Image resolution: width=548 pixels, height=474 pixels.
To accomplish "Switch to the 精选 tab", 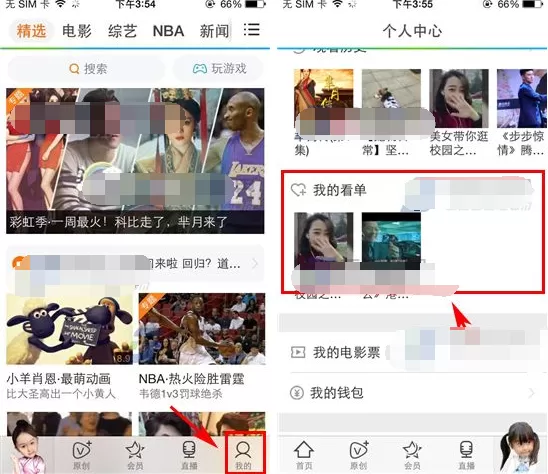I will (x=31, y=31).
